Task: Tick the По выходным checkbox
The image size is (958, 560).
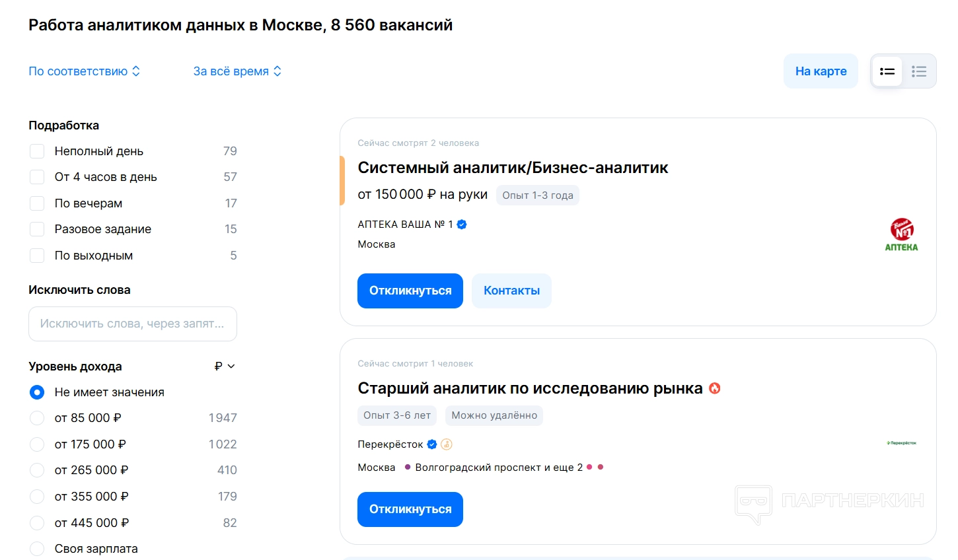Action: point(37,256)
